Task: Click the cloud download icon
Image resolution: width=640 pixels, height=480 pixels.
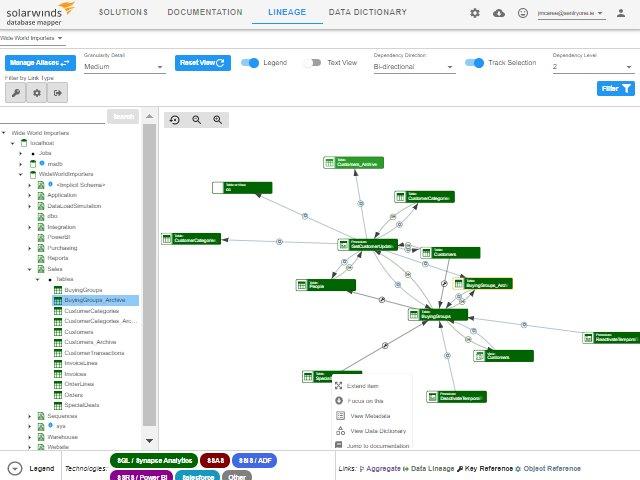Action: pos(499,13)
